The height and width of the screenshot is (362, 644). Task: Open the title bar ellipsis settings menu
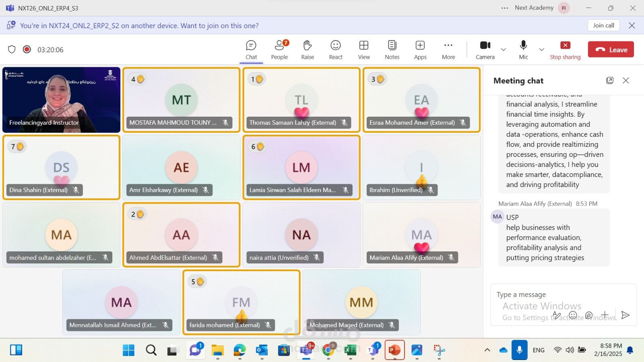click(x=505, y=8)
